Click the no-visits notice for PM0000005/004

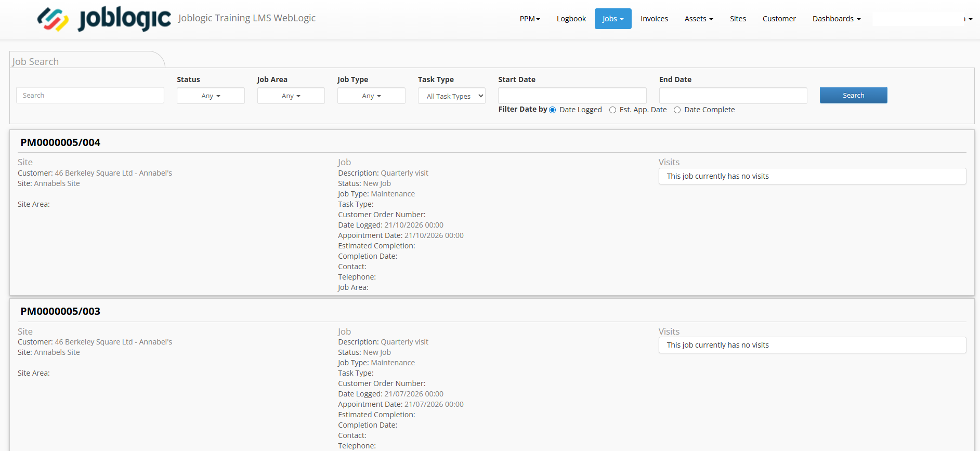click(813, 176)
